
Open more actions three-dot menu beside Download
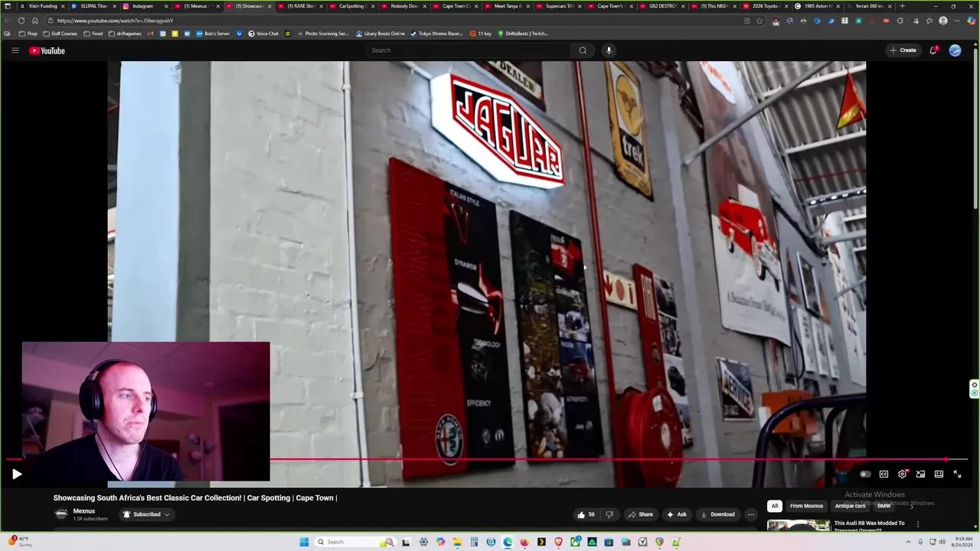(751, 514)
